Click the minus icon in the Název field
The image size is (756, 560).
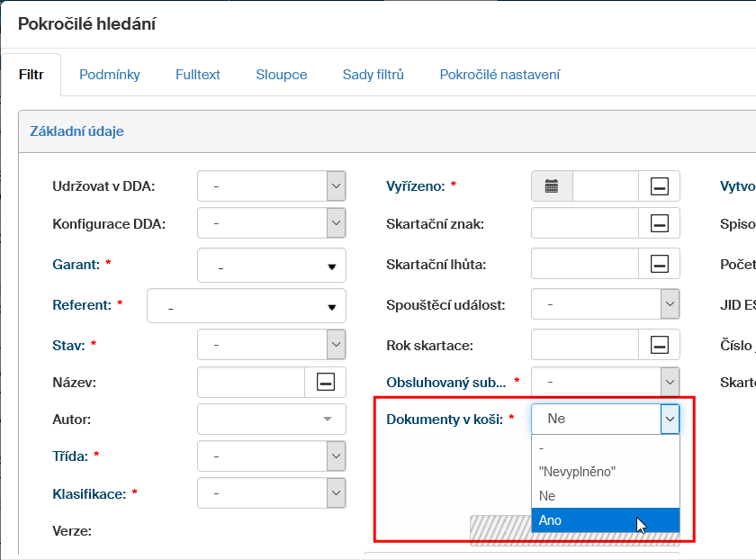(x=326, y=383)
